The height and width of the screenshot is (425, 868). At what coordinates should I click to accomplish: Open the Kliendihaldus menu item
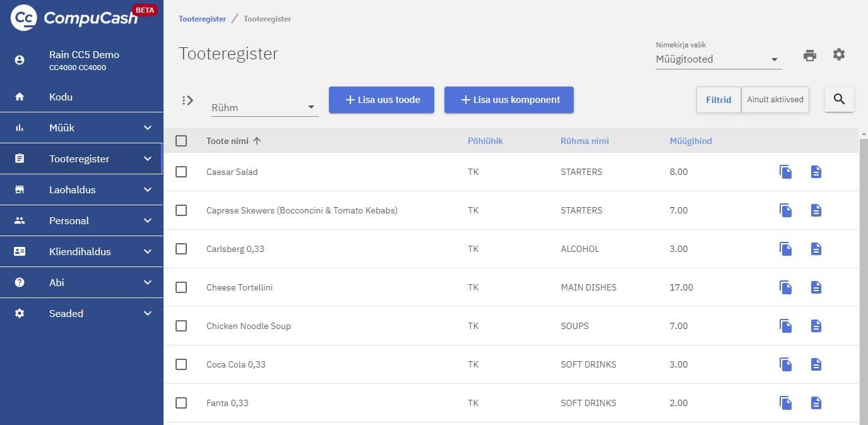[x=81, y=251]
